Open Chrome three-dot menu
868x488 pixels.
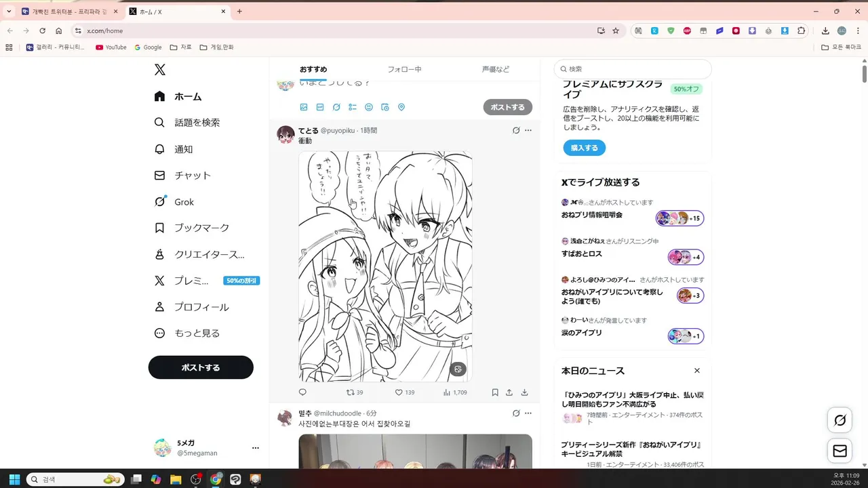(857, 30)
